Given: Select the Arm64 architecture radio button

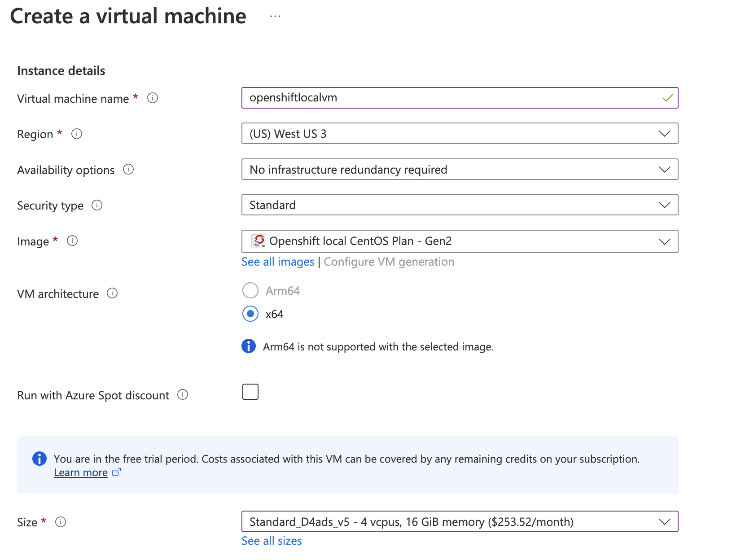Looking at the screenshot, I should point(250,290).
